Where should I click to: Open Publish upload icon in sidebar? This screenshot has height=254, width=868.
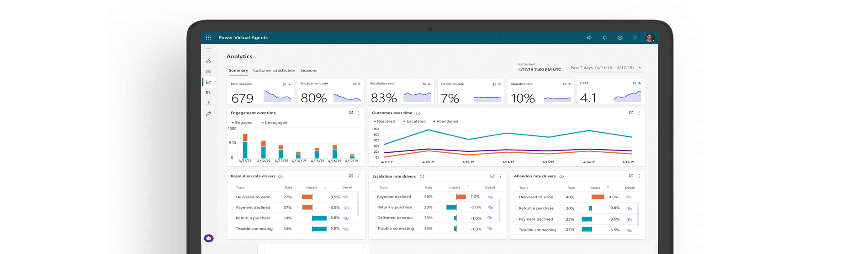tap(208, 104)
